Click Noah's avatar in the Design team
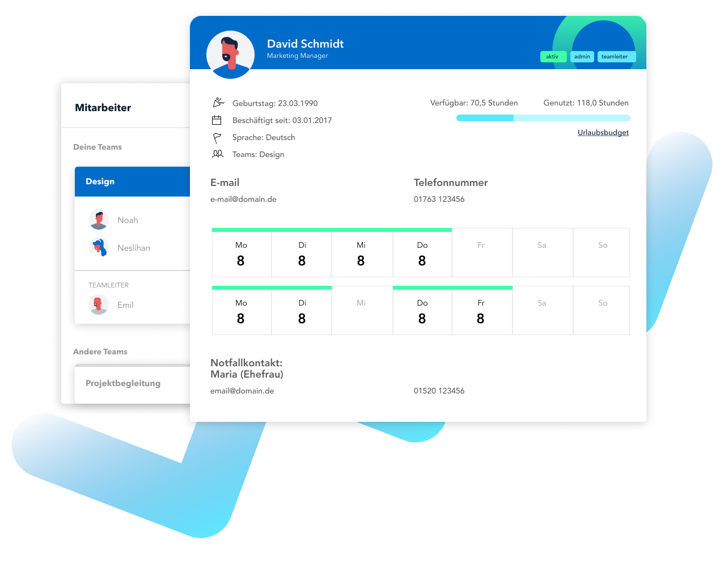The height and width of the screenshot is (563, 728). [99, 219]
